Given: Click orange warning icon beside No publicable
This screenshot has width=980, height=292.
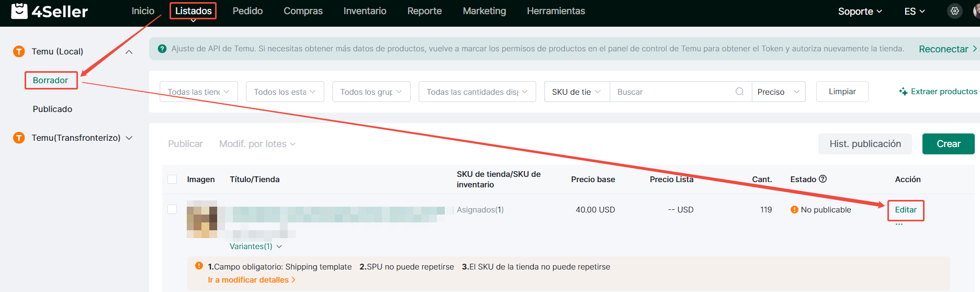Looking at the screenshot, I should [x=794, y=210].
